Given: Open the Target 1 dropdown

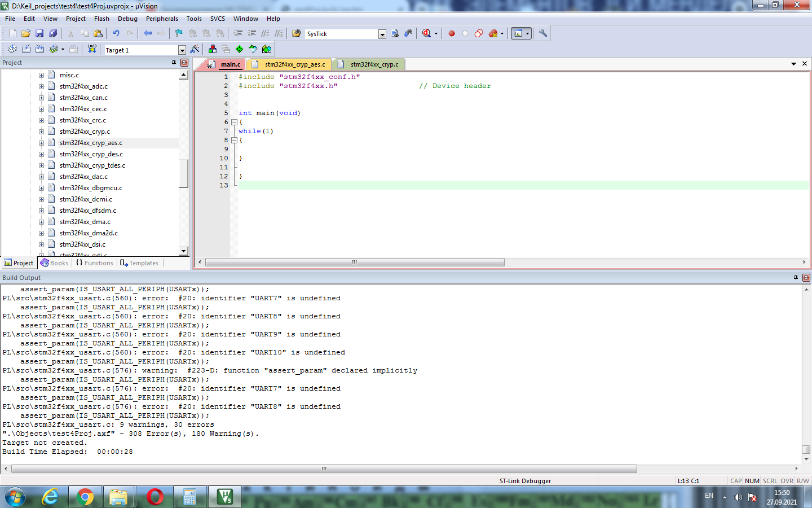Looking at the screenshot, I should pos(182,50).
